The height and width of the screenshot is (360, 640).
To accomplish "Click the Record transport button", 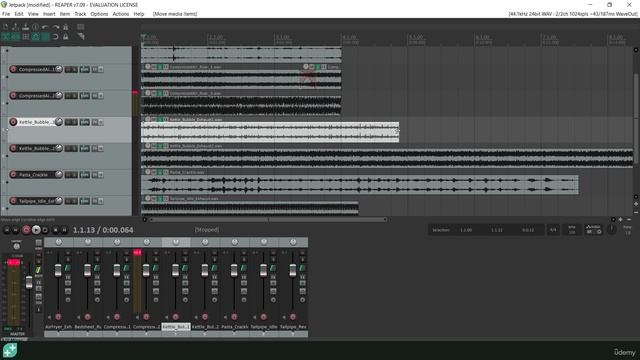I will pos(26,230).
